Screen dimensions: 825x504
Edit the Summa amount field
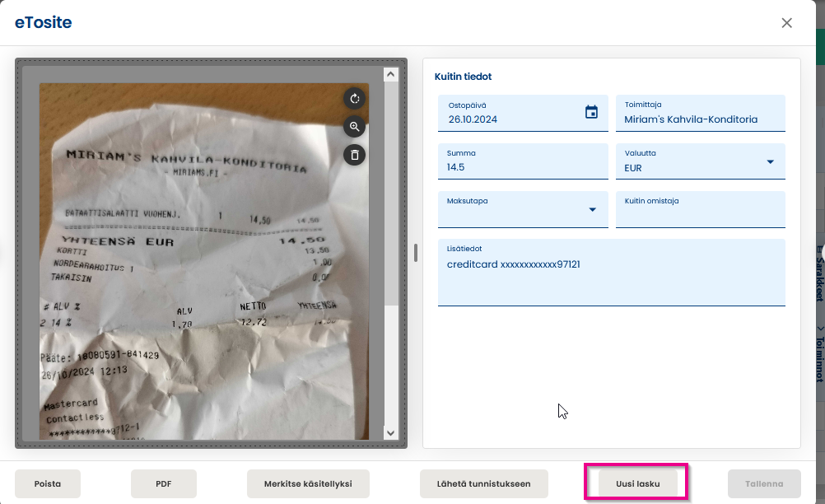coord(523,161)
